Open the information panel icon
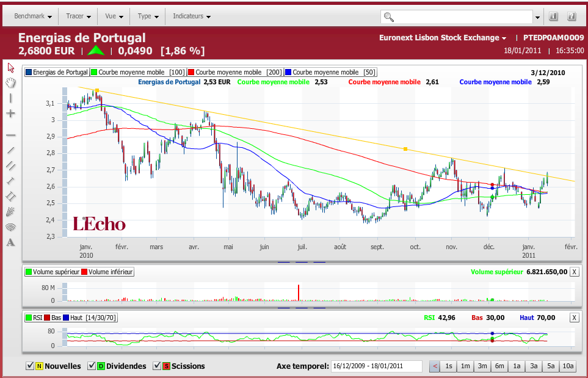This screenshot has width=588, height=378. 553,16
